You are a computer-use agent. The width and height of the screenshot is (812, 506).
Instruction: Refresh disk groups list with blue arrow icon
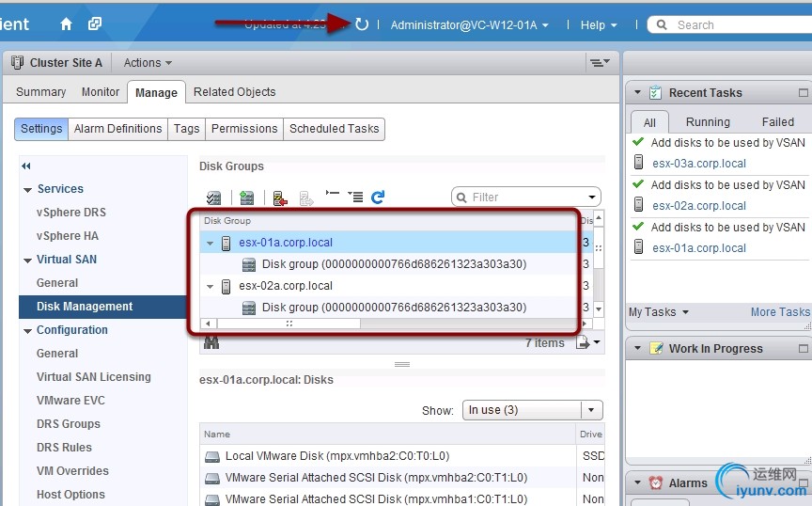378,197
